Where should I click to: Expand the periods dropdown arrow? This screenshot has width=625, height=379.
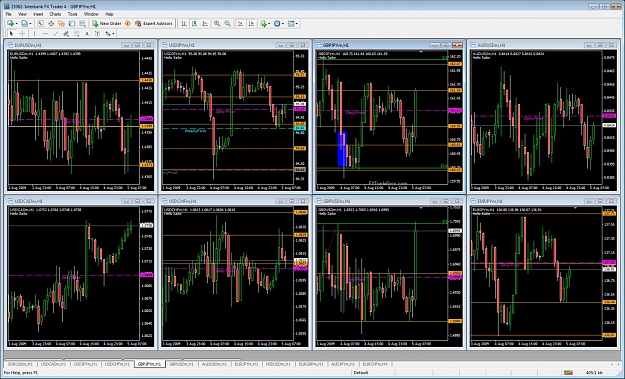(x=283, y=24)
